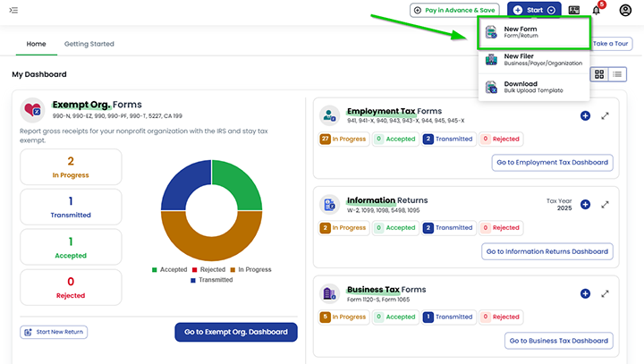Click the Start New Return button
644x364 pixels.
pyautogui.click(x=54, y=332)
